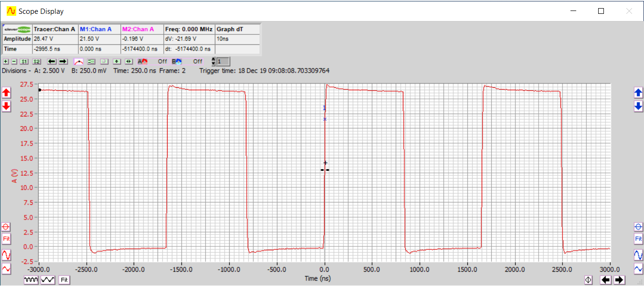Click the 10ns Graph dT value
The height and width of the screenshot is (286, 644).
tap(237, 39)
